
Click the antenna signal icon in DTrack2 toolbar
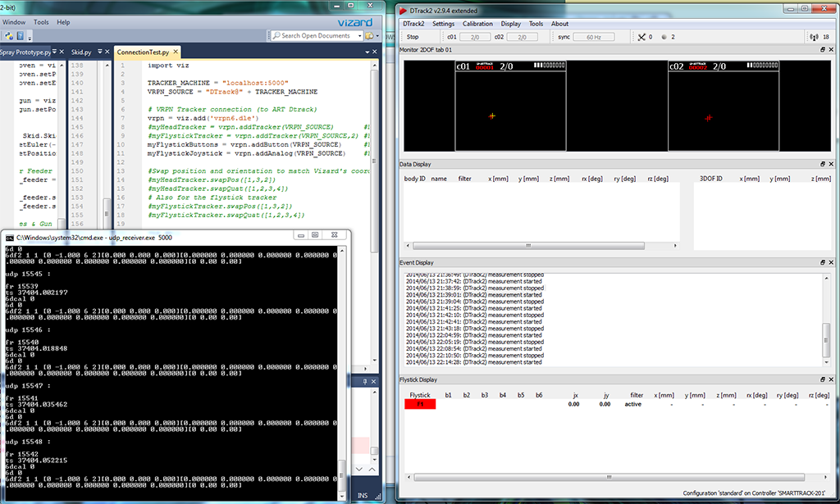click(814, 37)
